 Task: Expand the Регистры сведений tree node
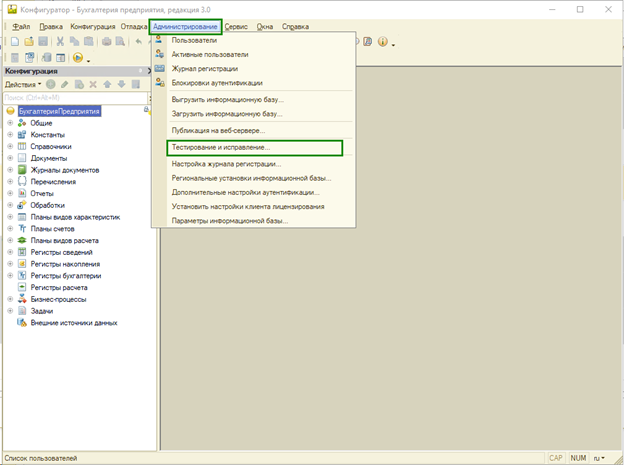click(10, 252)
